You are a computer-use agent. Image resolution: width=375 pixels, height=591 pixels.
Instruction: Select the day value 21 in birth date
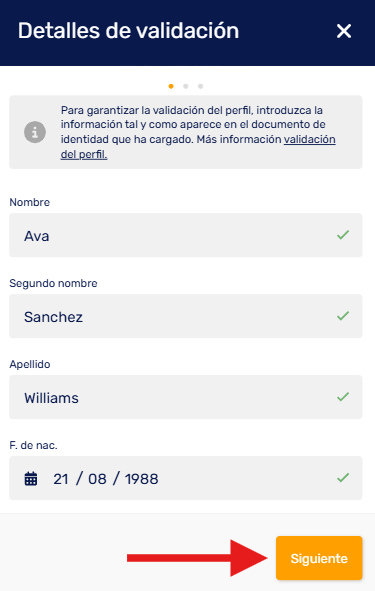coord(61,479)
